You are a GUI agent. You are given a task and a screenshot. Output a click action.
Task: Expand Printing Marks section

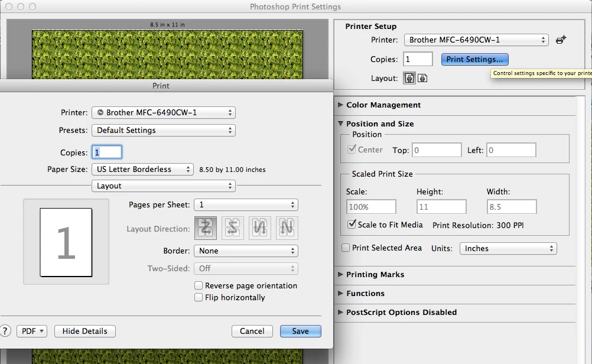coord(340,274)
